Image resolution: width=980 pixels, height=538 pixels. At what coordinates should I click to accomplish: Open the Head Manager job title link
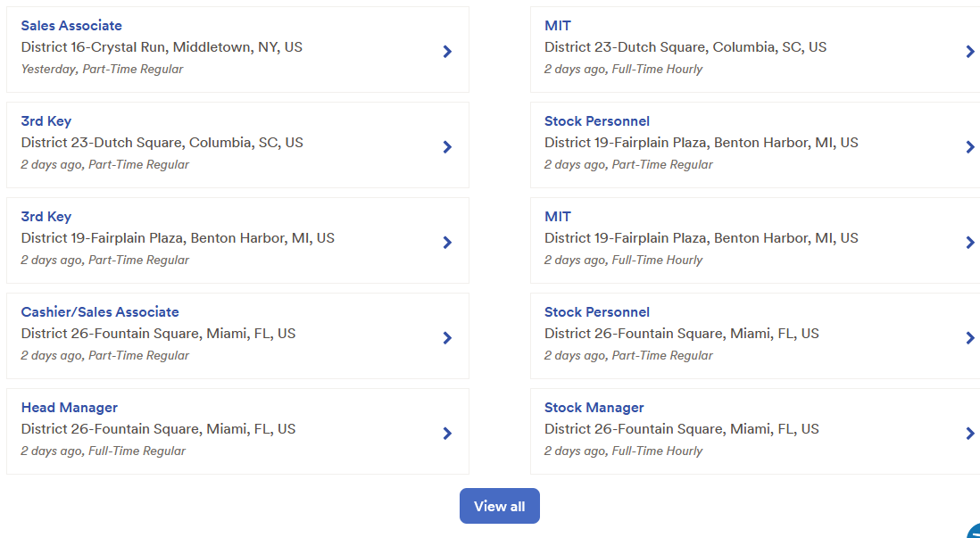coord(70,408)
